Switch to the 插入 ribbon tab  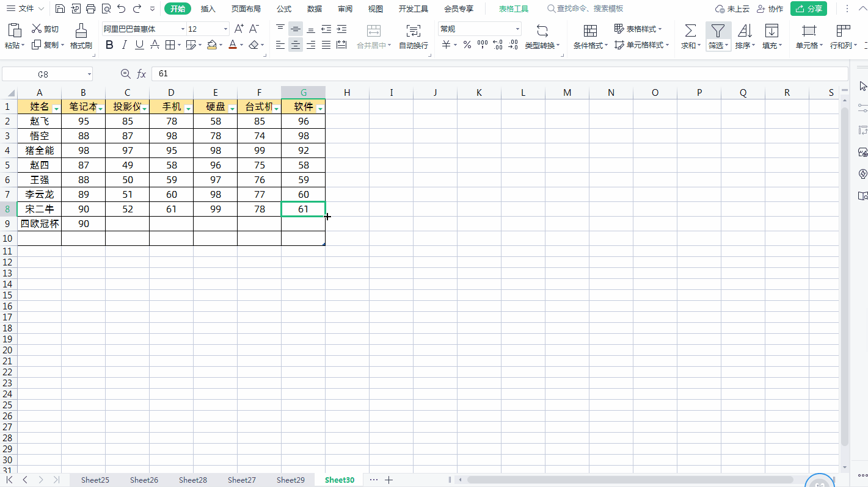tap(208, 9)
